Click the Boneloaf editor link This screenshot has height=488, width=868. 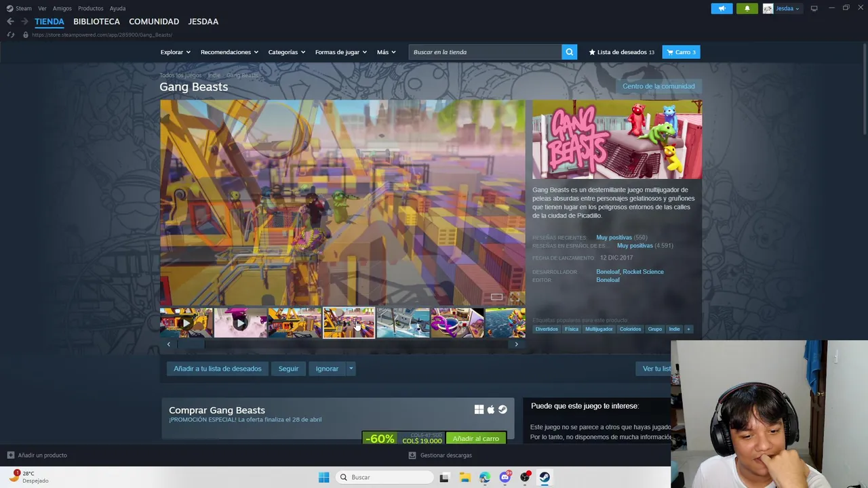[x=608, y=280]
